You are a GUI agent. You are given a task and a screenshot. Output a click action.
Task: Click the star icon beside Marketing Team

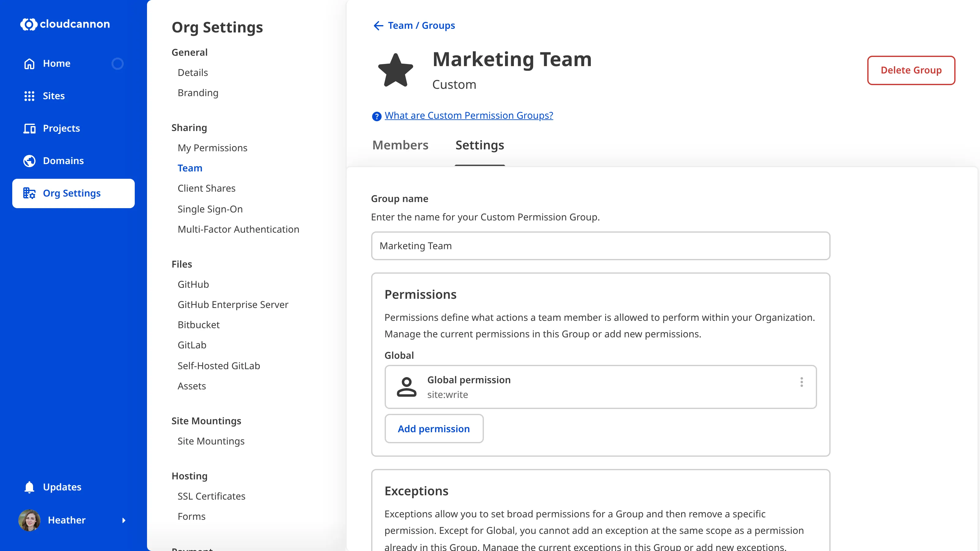(396, 70)
